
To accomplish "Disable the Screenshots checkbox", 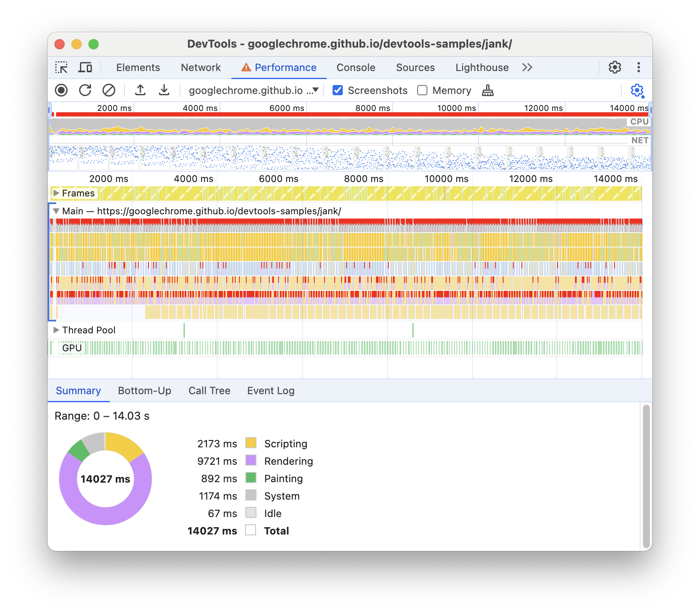I will click(x=337, y=90).
